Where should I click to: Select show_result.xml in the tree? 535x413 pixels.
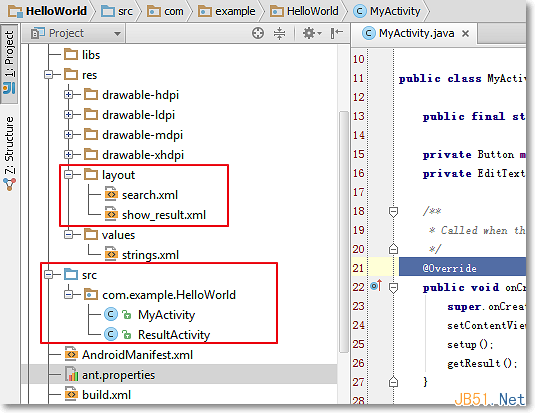point(164,215)
